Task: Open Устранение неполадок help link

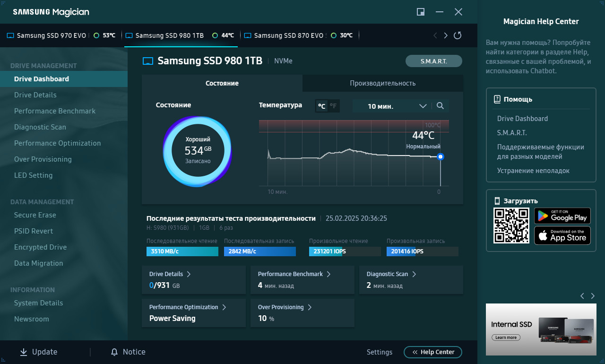Action: pos(533,171)
